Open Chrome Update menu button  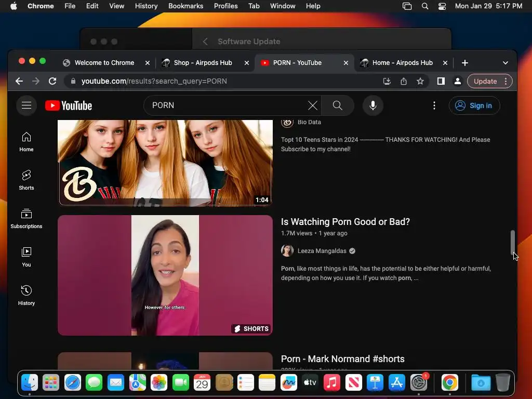click(x=489, y=81)
